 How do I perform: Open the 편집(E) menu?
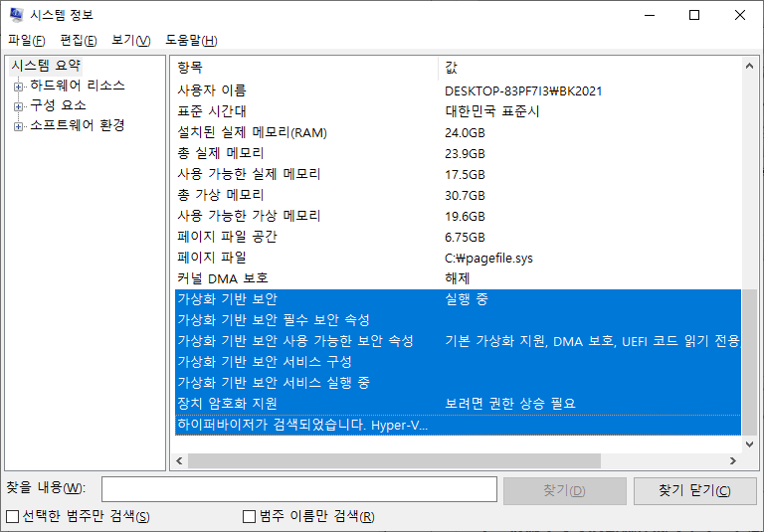tap(79, 40)
